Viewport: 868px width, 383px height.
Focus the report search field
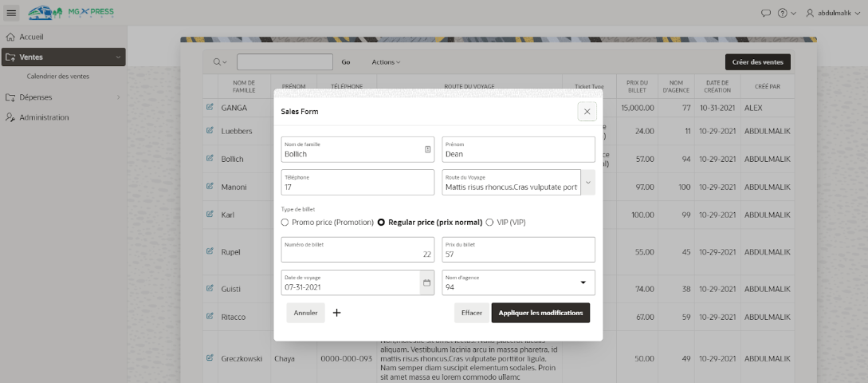[285, 62]
